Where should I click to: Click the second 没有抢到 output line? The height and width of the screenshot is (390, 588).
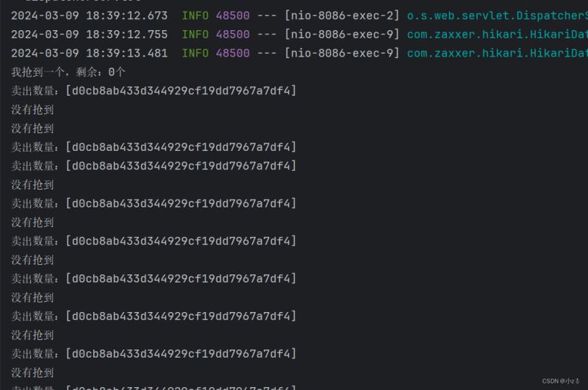tap(32, 128)
